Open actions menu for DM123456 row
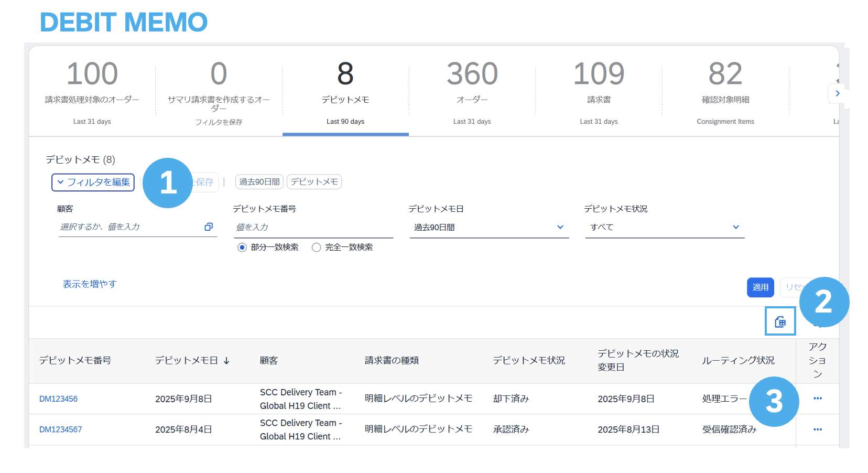 [817, 399]
